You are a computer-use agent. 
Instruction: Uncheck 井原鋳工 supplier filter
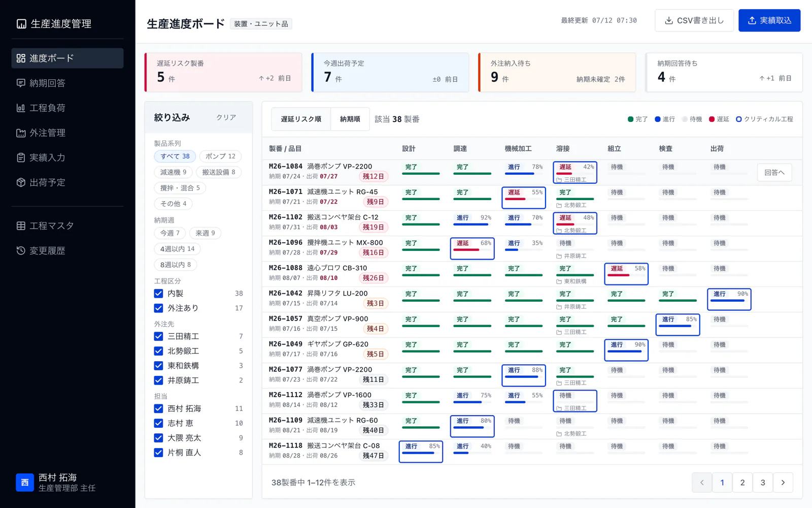pyautogui.click(x=158, y=380)
